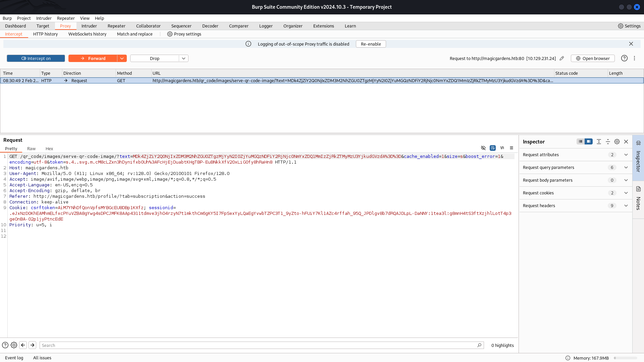This screenshot has height=362, width=644.
Task: Switch Inspector to side-by-side layout icon
Action: tap(589, 141)
